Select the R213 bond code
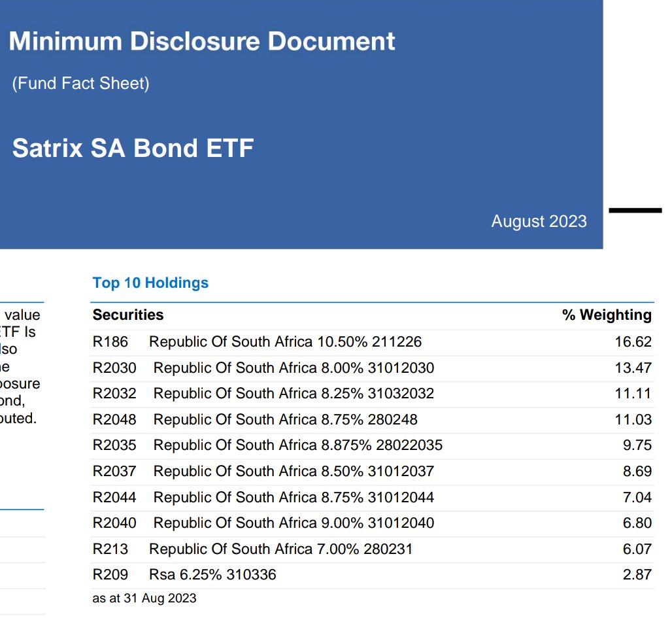 coord(110,549)
